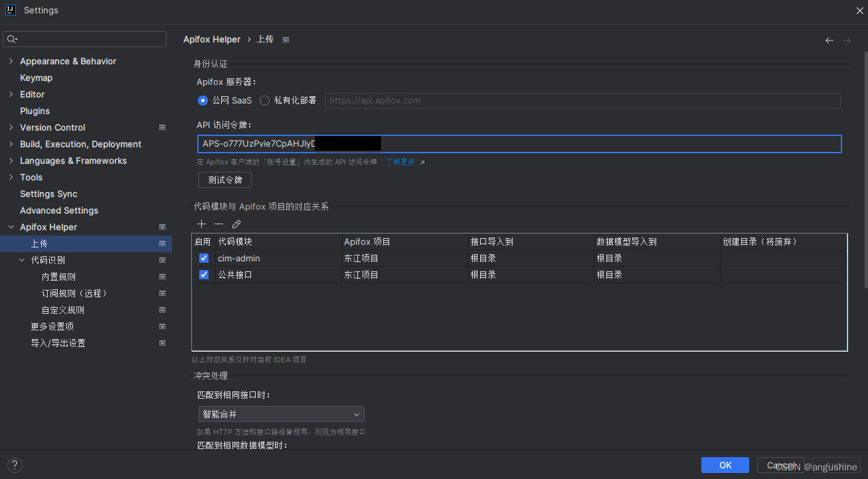The width and height of the screenshot is (868, 479).
Task: Open Settings Sync page
Action: (48, 194)
